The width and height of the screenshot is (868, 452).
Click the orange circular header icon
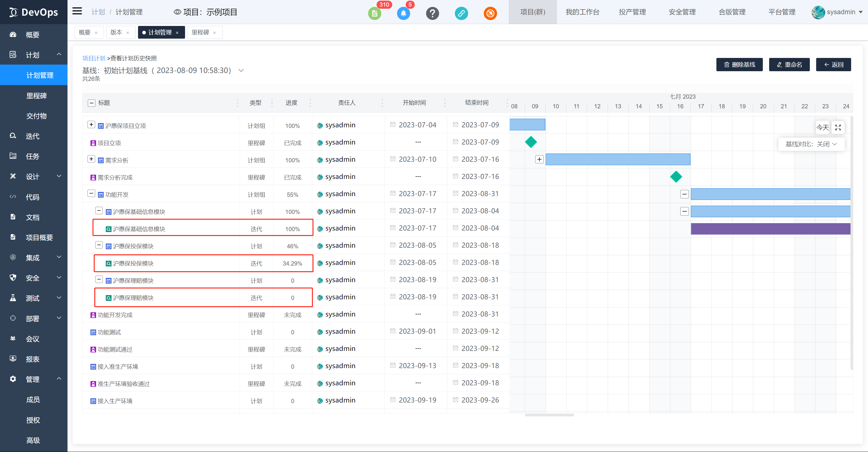pos(490,14)
